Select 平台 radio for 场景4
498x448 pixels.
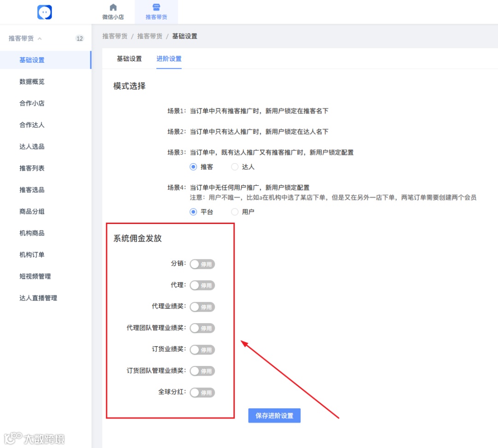tap(193, 212)
